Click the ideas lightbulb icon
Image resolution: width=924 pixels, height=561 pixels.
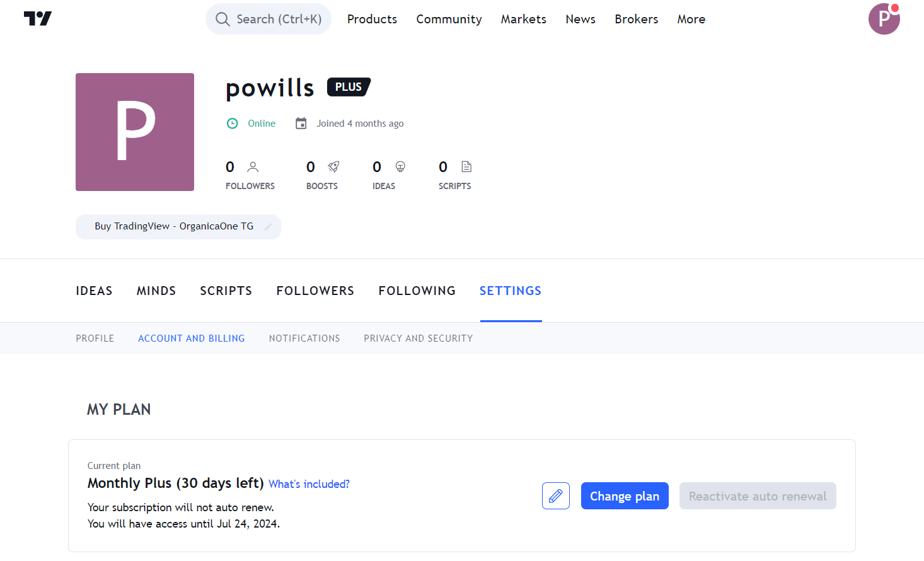pyautogui.click(x=400, y=167)
